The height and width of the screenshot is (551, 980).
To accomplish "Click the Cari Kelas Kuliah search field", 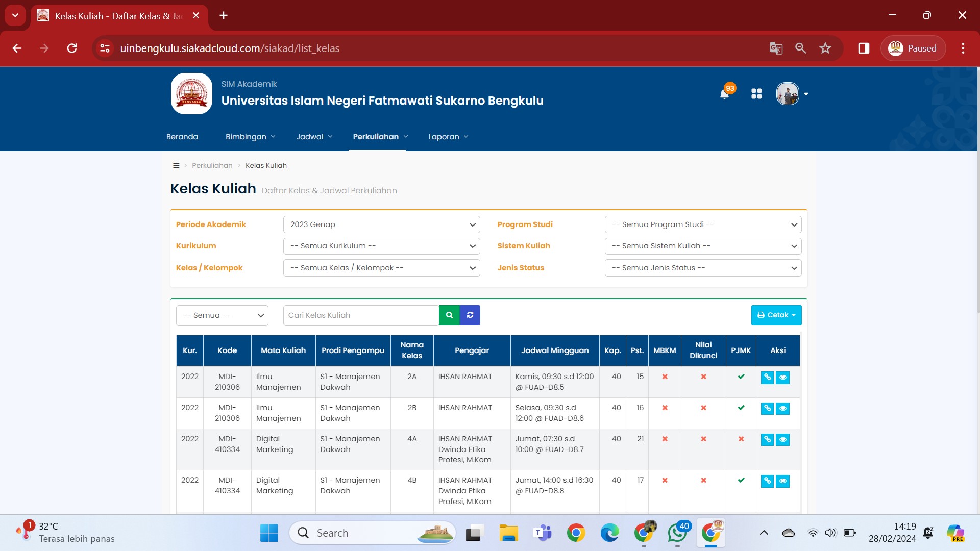I will 361,315.
